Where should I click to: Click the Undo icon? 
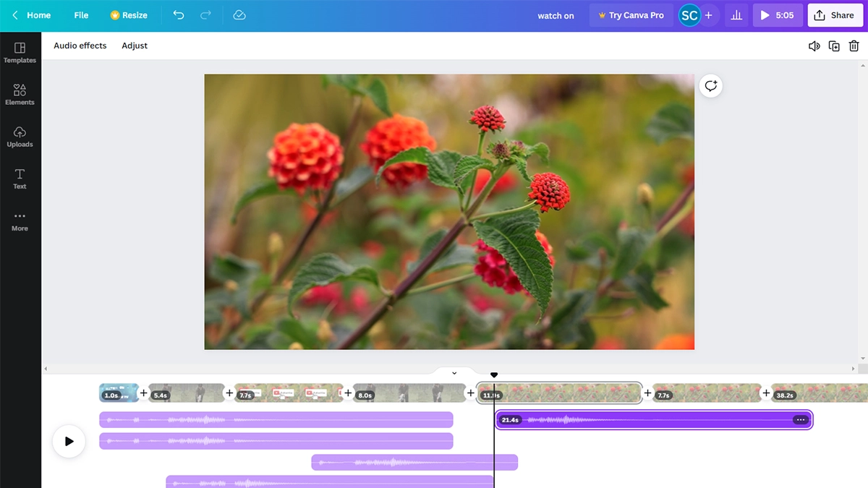[x=179, y=15]
